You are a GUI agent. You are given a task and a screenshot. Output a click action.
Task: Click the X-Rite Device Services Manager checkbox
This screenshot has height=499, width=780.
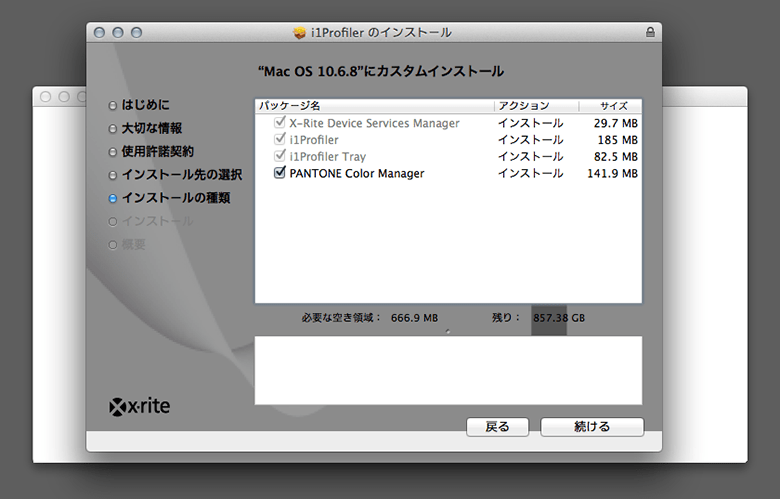pyautogui.click(x=280, y=122)
